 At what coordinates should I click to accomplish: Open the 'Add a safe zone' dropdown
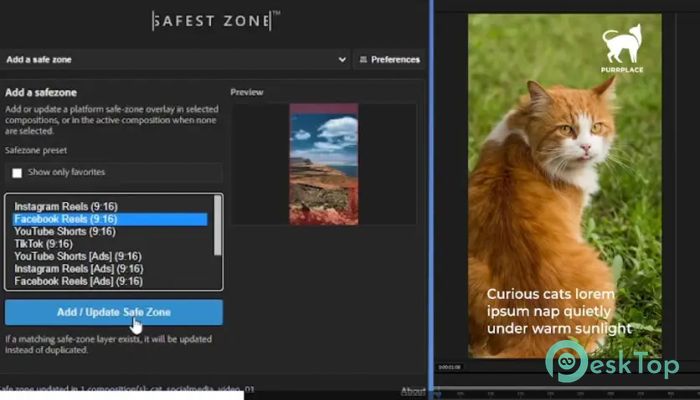pos(175,59)
